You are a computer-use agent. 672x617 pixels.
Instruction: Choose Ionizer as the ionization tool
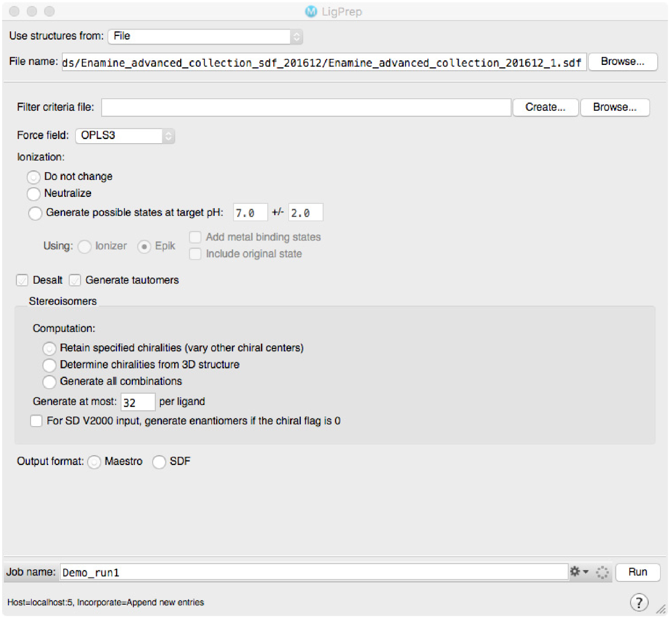(85, 246)
